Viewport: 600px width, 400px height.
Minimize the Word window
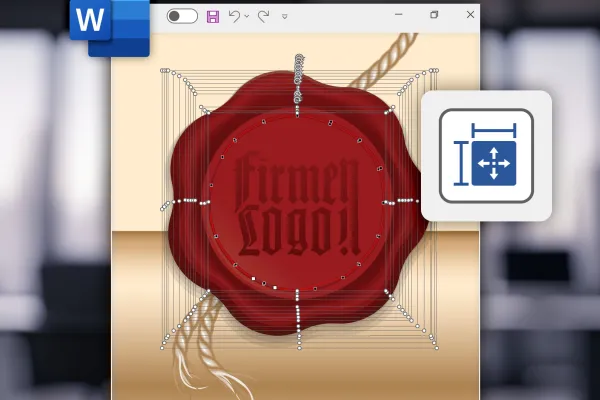[399, 15]
